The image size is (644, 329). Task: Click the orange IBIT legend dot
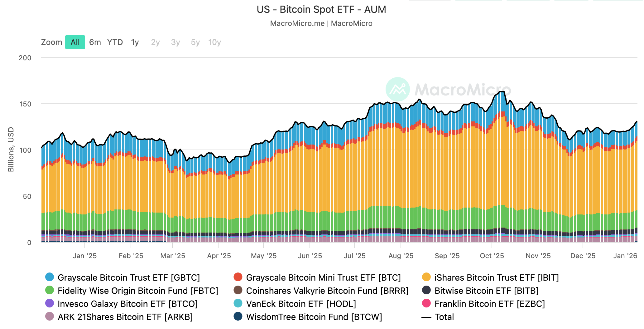pos(426,277)
